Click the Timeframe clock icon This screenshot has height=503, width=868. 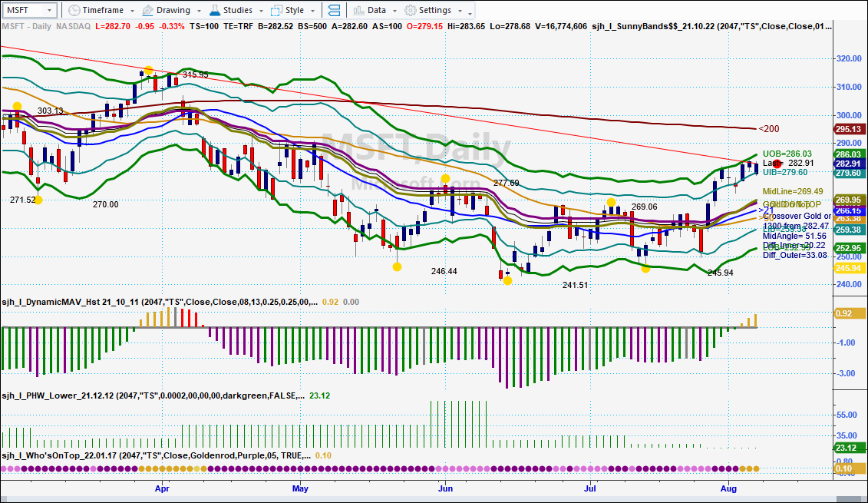pos(74,11)
